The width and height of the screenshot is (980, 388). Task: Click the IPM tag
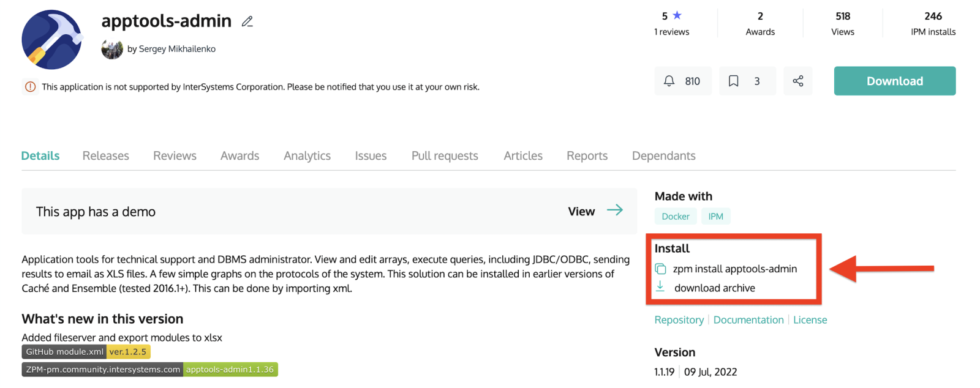pos(715,216)
